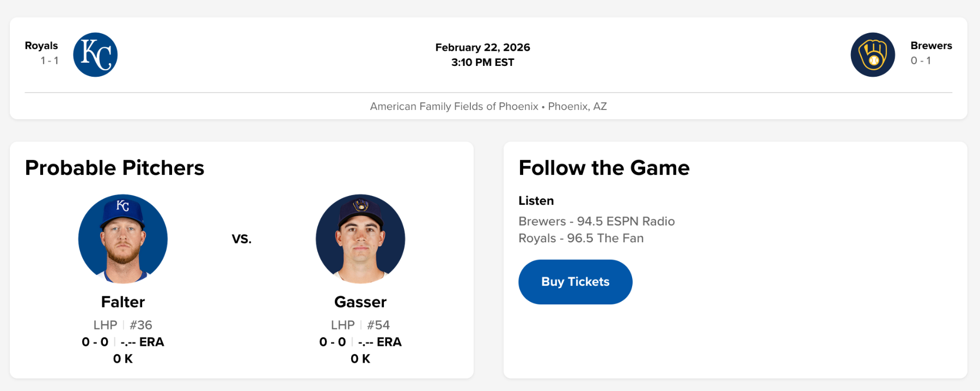Screen dimensions: 980x391
Task: Select the Brewers team name
Action: (931, 46)
